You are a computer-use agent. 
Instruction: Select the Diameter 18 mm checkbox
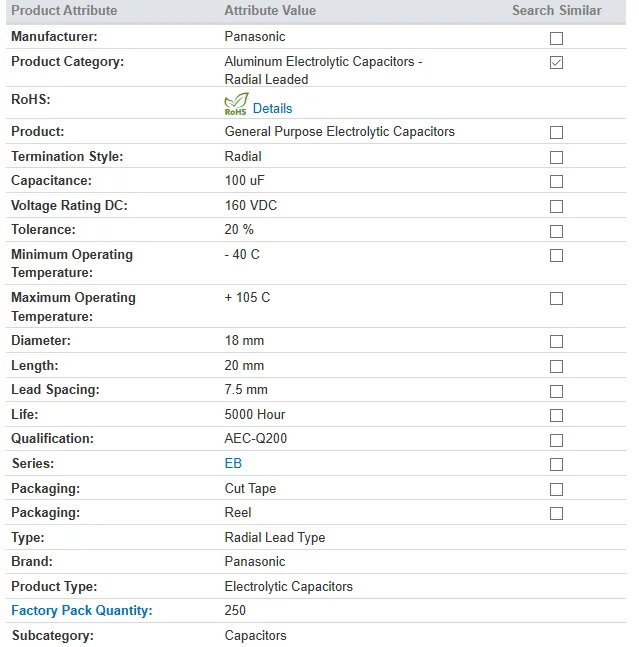(556, 341)
